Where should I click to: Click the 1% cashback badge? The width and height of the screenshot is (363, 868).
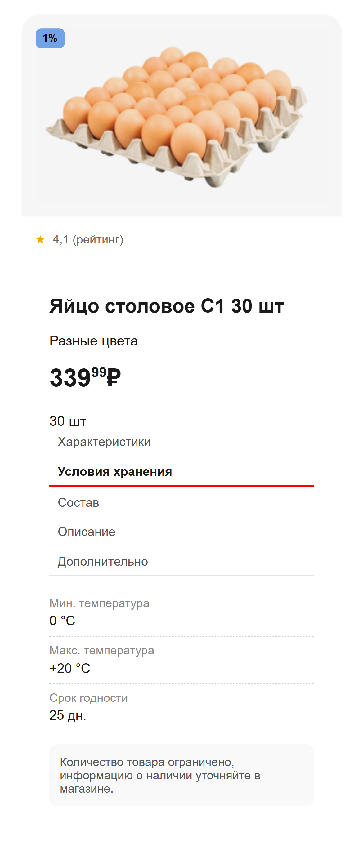50,38
